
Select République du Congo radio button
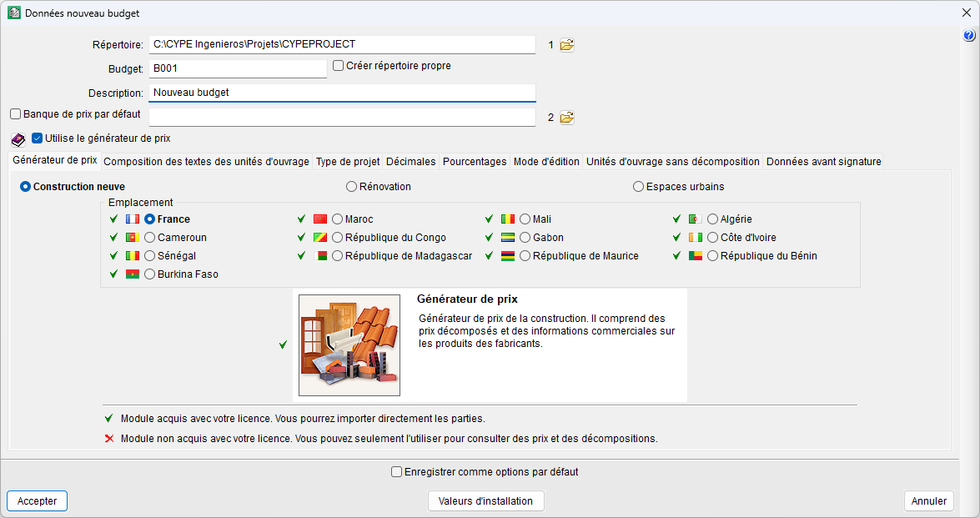coord(338,238)
